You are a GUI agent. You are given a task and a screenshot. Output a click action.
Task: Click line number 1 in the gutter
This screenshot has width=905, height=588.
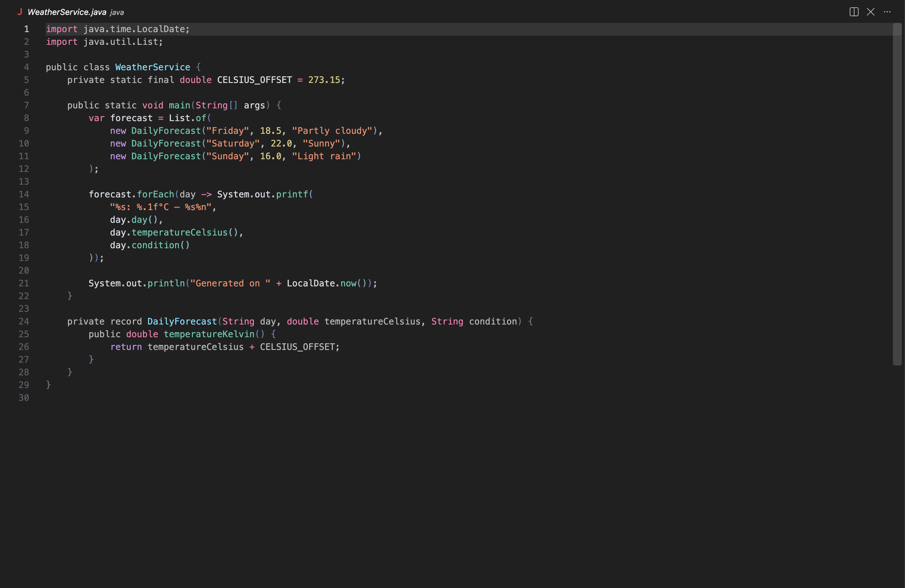(x=27, y=29)
